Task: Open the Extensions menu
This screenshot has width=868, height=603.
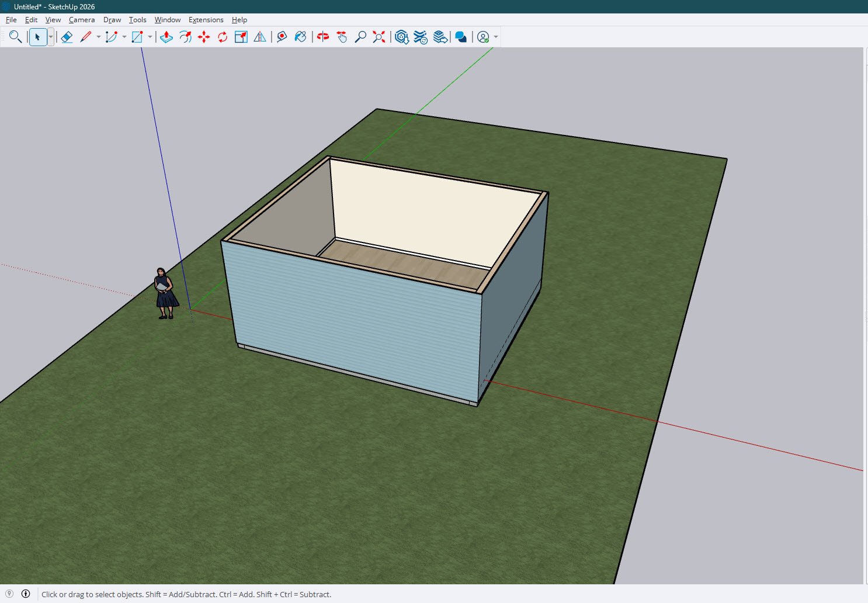Action: point(206,20)
